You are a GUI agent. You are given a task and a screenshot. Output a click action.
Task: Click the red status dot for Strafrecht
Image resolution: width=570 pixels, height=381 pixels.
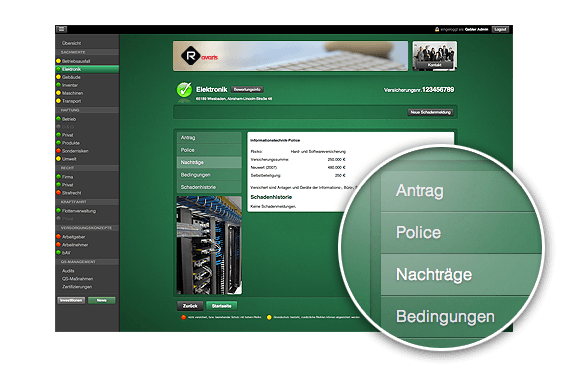58,192
